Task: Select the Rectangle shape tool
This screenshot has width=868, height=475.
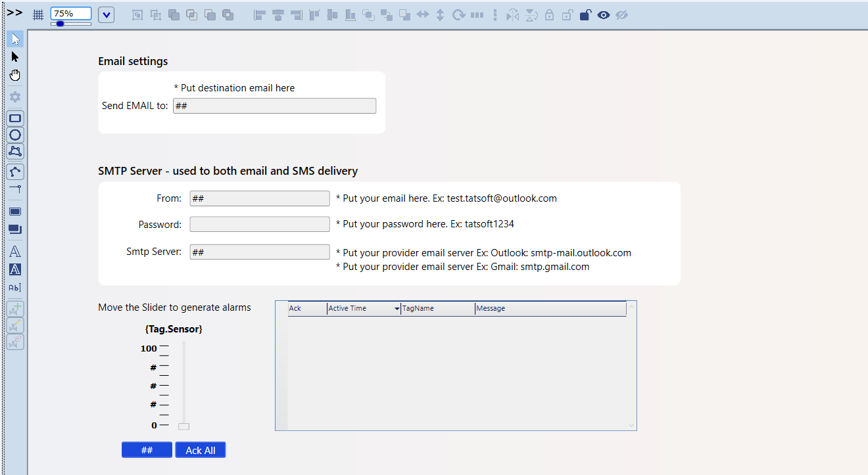Action: (15, 119)
